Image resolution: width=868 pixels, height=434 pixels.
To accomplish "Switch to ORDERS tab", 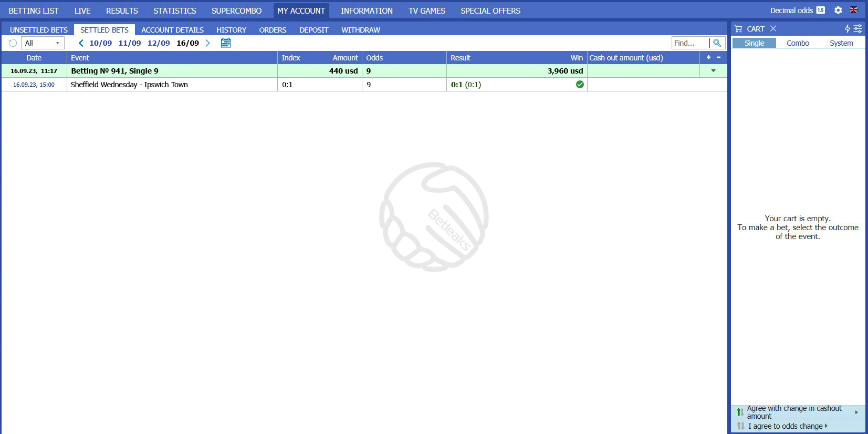I will tap(273, 30).
